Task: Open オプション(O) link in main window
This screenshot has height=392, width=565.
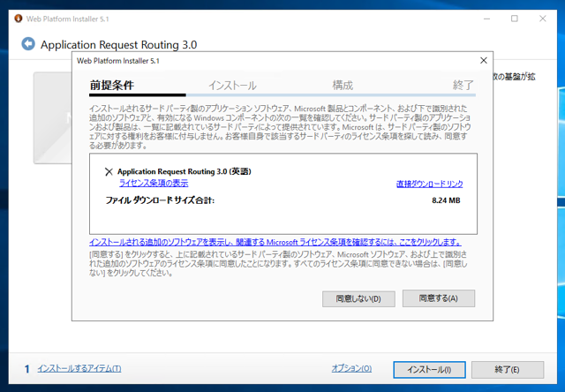Action: [351, 368]
